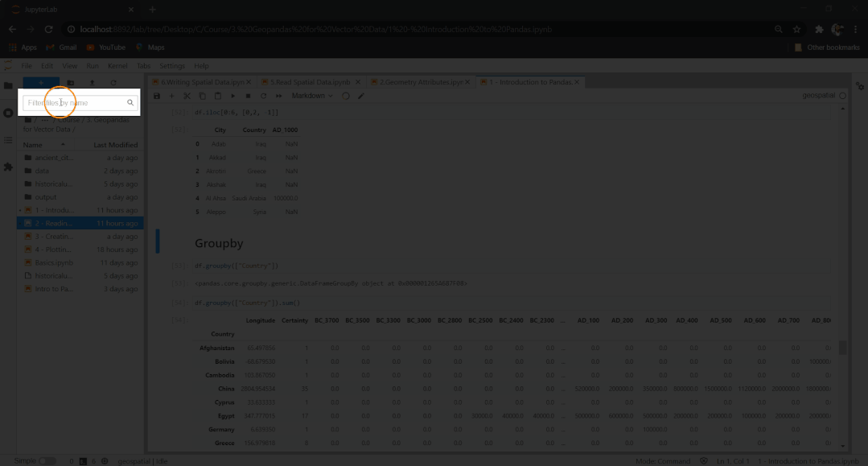Open the Markdown cell type dropdown
868x466 pixels.
click(312, 96)
